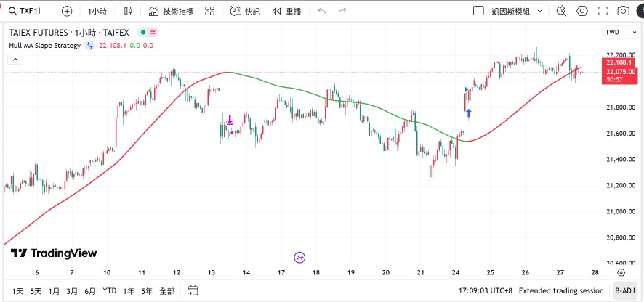This screenshot has height=302, width=644.
Task: Select the YTD time range tab
Action: [110, 290]
